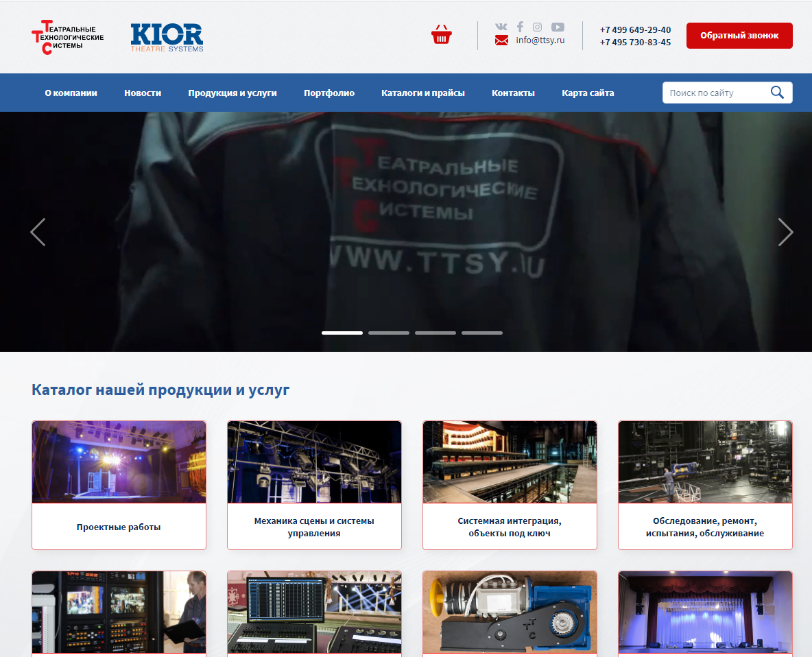The width and height of the screenshot is (812, 657).
Task: Click the magnifying glass search icon
Action: tap(777, 93)
